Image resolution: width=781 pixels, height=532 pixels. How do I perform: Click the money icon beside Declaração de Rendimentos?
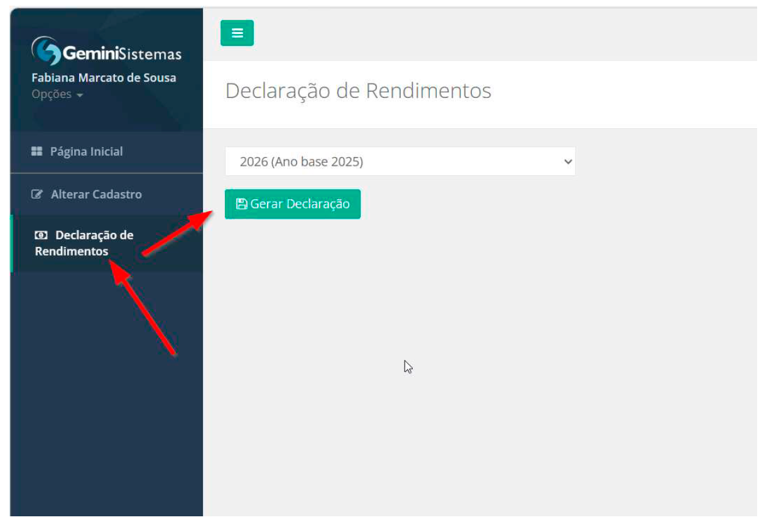pyautogui.click(x=41, y=236)
